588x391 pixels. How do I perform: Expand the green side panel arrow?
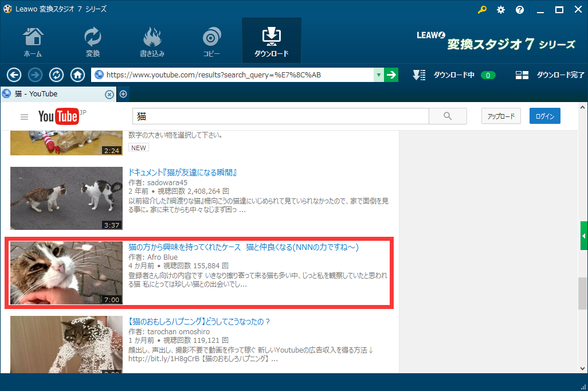584,236
